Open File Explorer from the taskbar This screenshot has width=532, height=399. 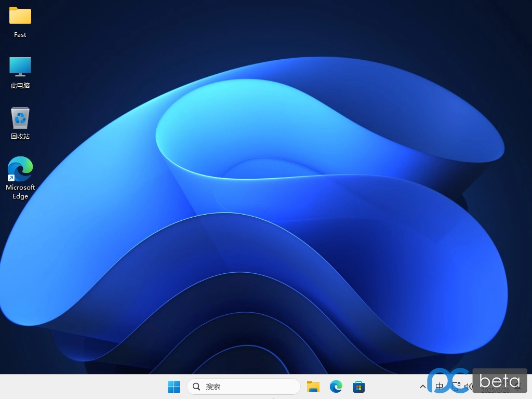point(313,387)
